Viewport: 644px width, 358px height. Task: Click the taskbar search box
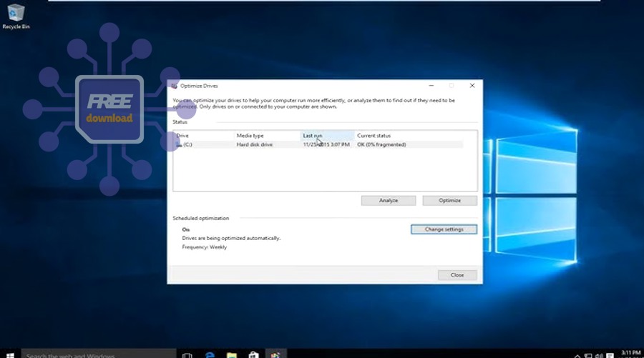(x=97, y=354)
